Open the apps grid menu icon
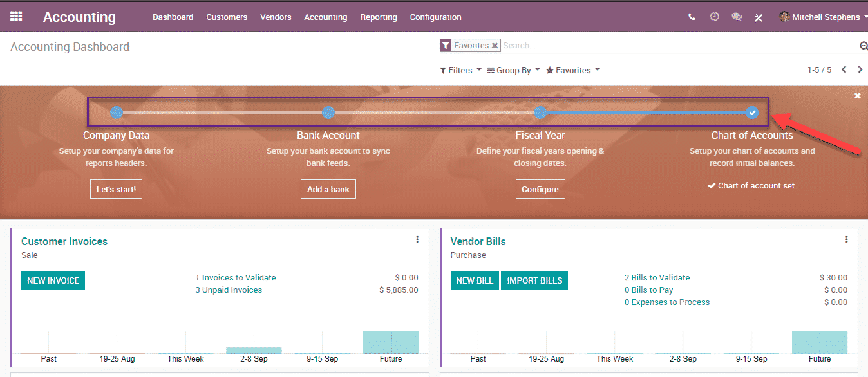The height and width of the screenshot is (377, 868). tap(16, 17)
